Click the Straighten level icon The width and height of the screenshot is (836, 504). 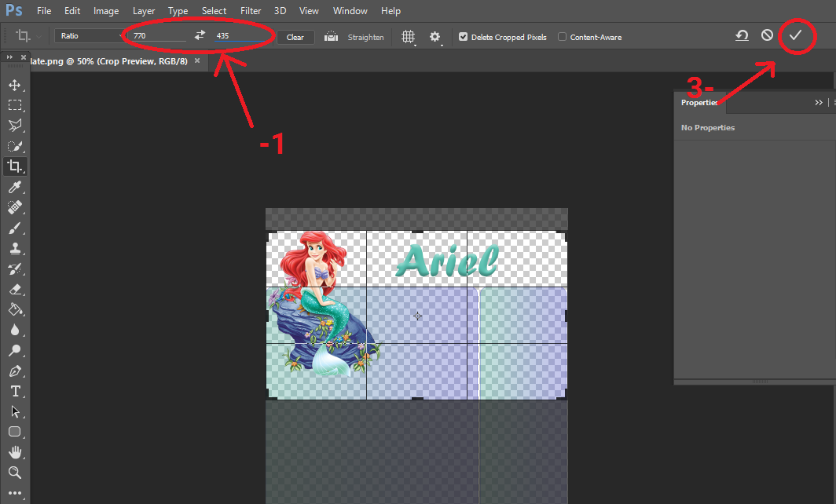331,36
